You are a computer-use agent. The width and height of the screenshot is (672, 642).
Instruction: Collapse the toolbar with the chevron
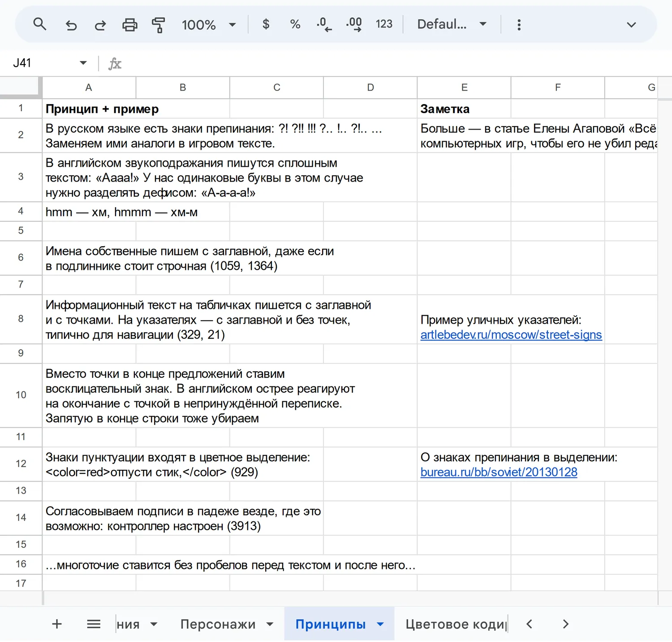click(631, 25)
